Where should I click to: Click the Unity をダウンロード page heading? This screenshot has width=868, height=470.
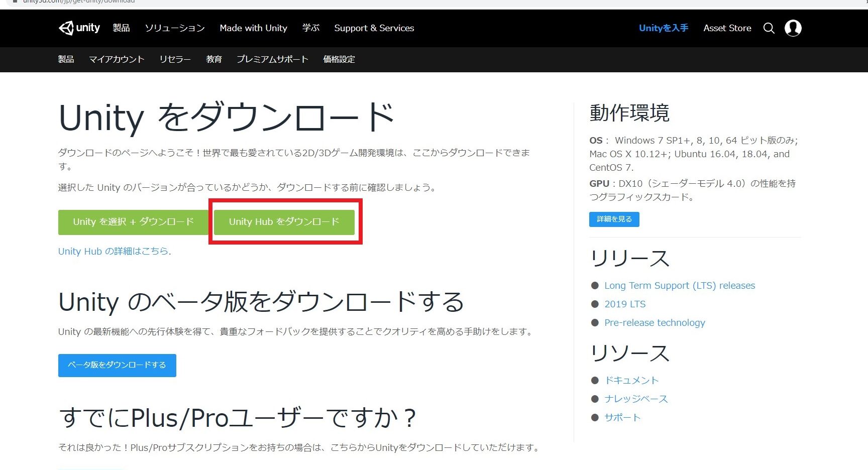click(x=227, y=117)
